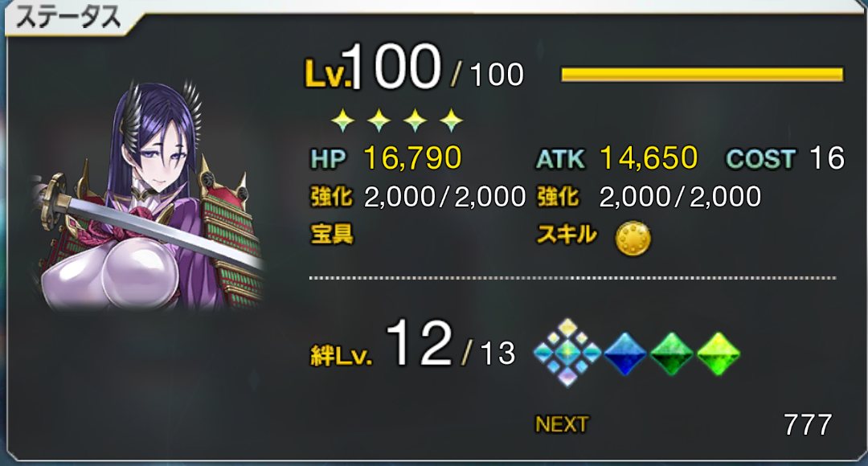
Task: Click the third rarity star
Action: click(x=416, y=120)
